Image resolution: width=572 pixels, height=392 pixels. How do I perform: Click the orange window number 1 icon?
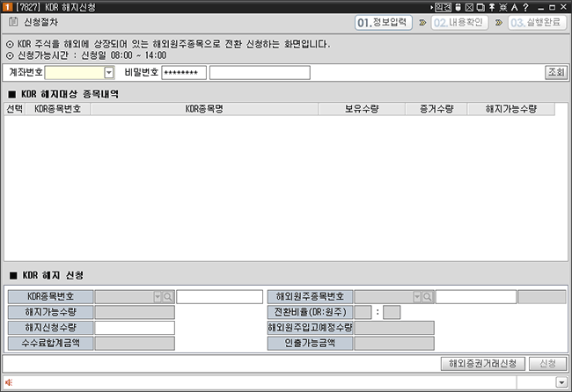point(7,7)
